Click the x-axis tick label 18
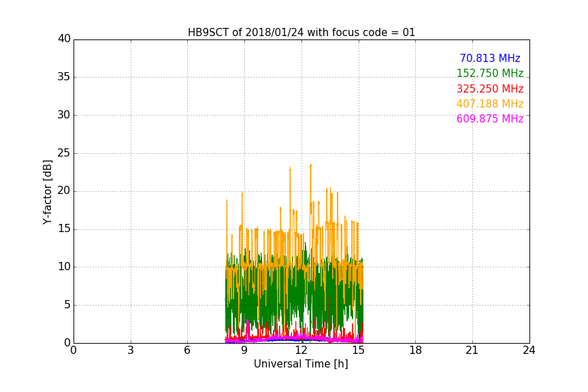The width and height of the screenshot is (588, 392). point(416,350)
